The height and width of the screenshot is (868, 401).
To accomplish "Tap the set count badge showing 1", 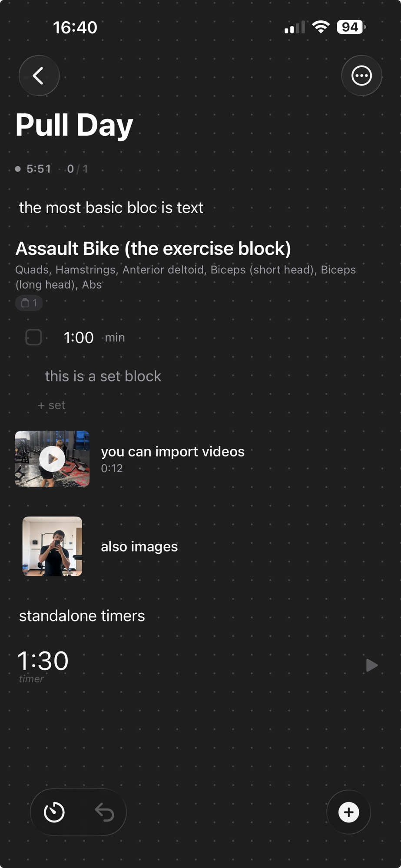I will click(x=29, y=303).
